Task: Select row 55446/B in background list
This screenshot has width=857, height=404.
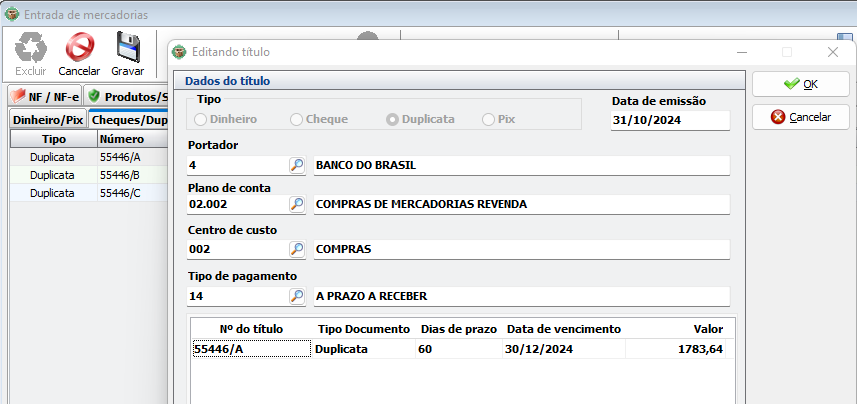Action: click(x=89, y=175)
